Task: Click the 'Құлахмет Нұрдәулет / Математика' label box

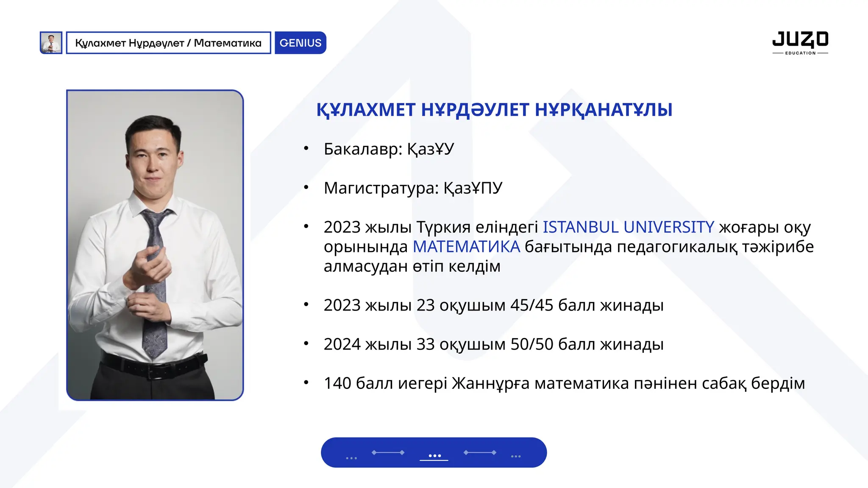Action: point(168,43)
